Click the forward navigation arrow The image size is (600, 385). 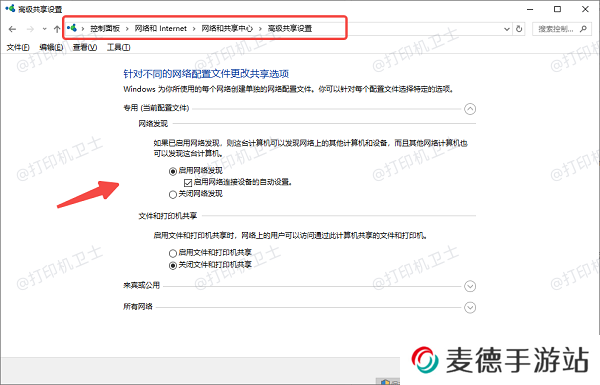click(x=31, y=29)
